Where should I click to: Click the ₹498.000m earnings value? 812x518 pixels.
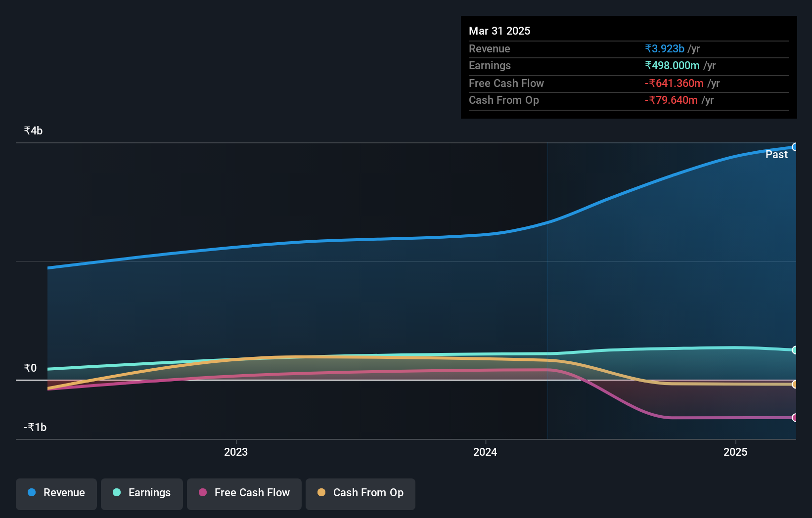672,65
